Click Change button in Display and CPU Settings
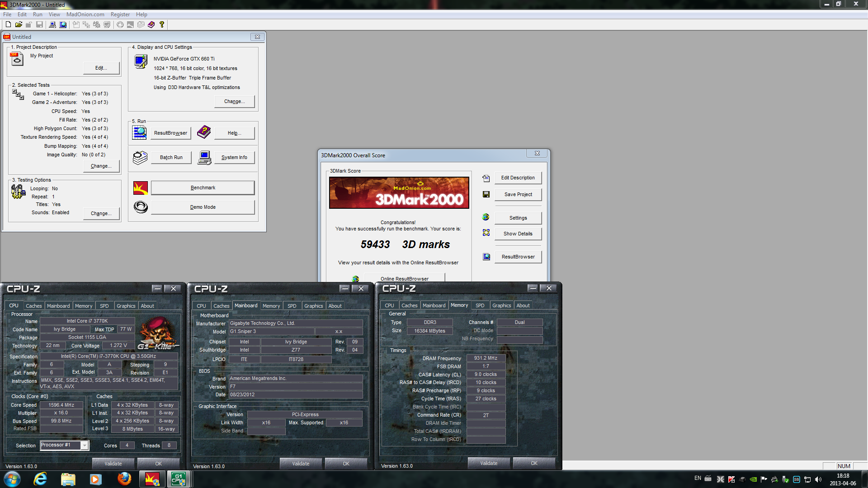The height and width of the screenshot is (488, 868). (x=234, y=102)
